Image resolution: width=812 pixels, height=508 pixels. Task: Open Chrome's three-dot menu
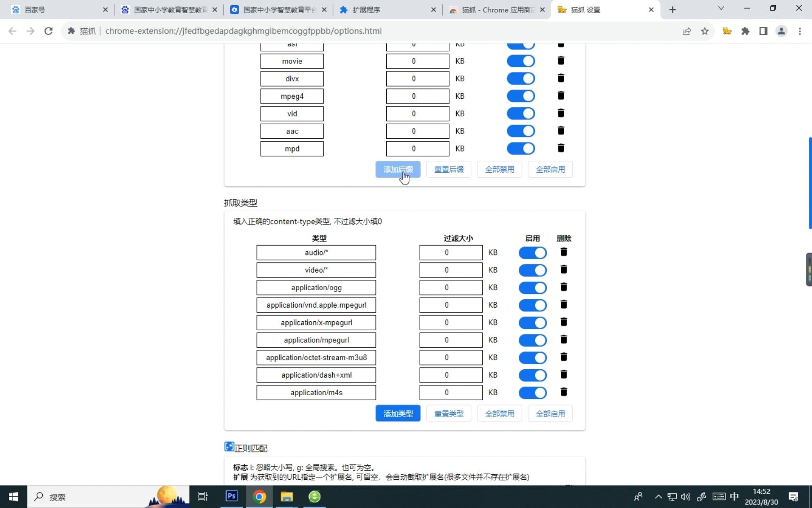[800, 31]
